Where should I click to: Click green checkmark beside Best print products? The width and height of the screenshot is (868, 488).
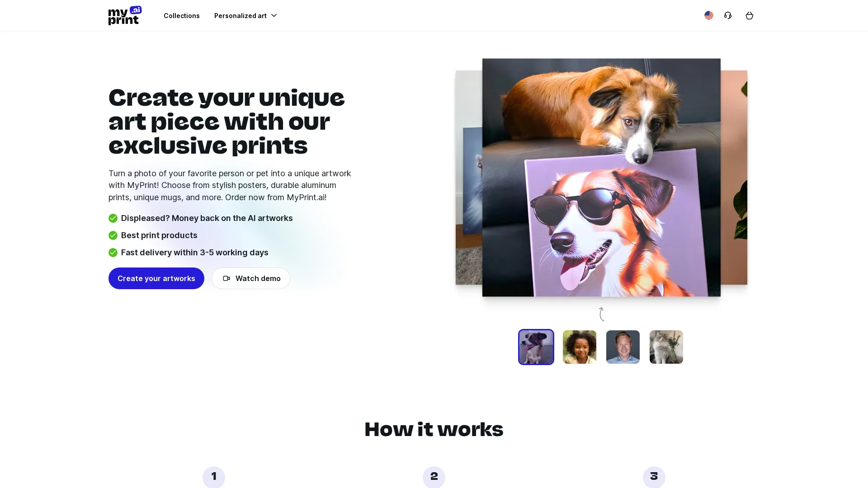coord(113,235)
